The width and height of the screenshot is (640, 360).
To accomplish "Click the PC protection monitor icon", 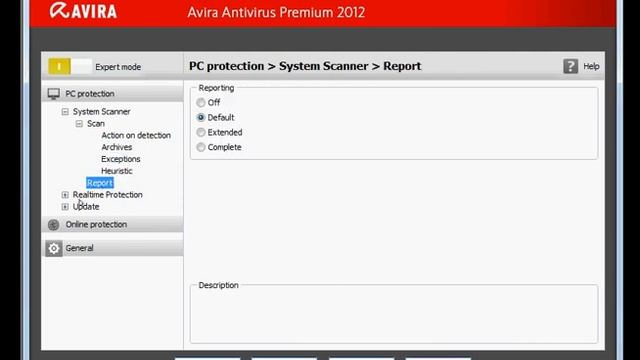I will click(53, 93).
